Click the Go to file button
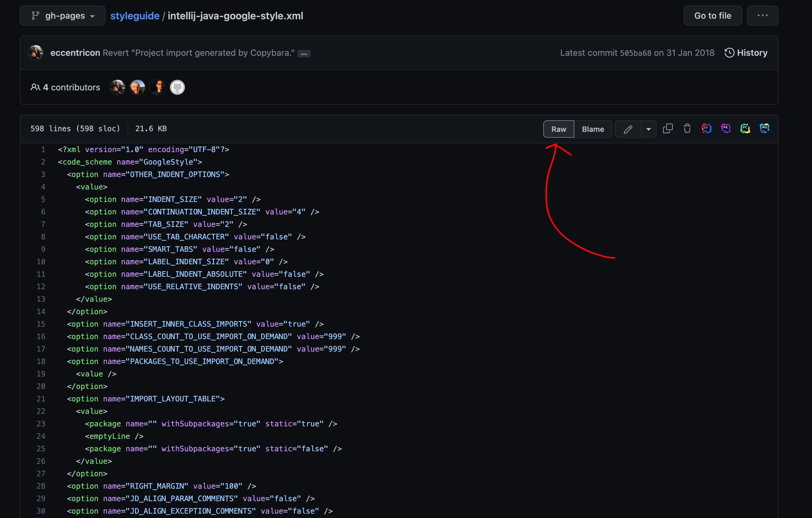 [x=712, y=16]
